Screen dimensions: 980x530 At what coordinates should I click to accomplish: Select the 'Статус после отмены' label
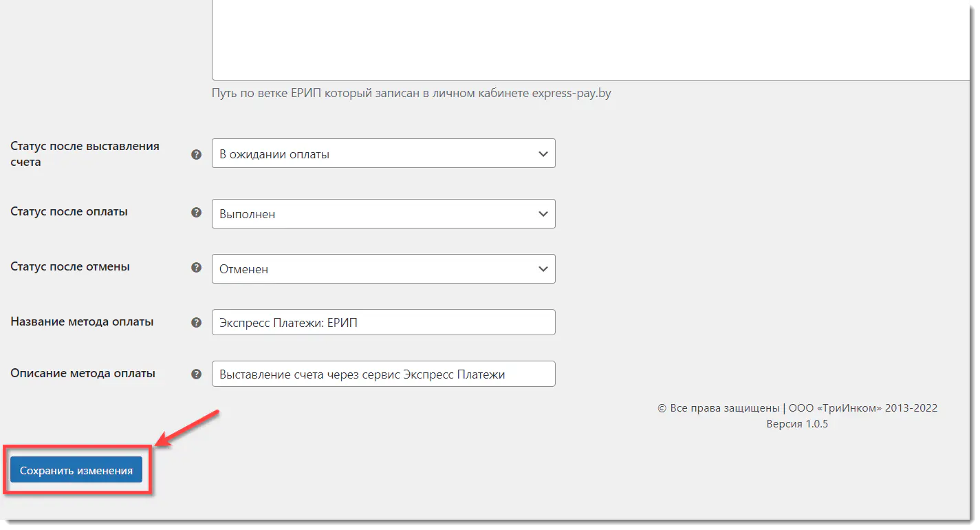click(70, 266)
